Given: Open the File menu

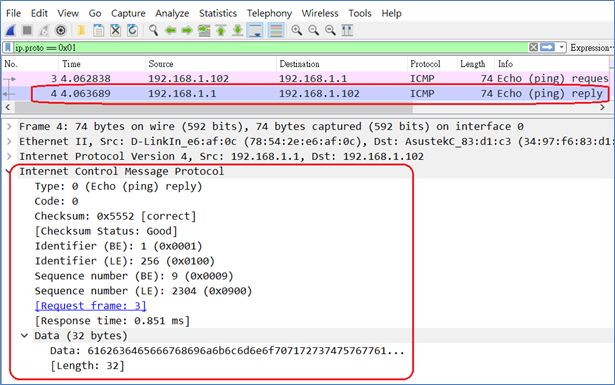Looking at the screenshot, I should (13, 13).
